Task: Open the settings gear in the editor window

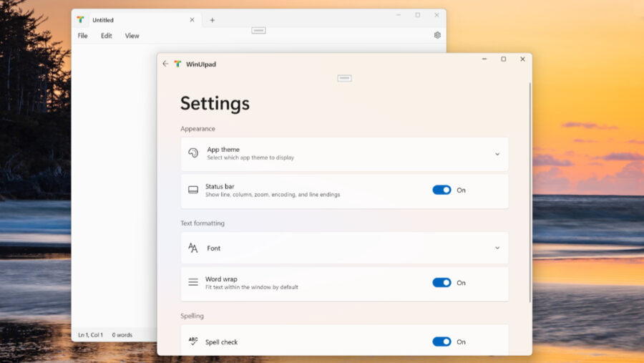Action: [x=437, y=35]
